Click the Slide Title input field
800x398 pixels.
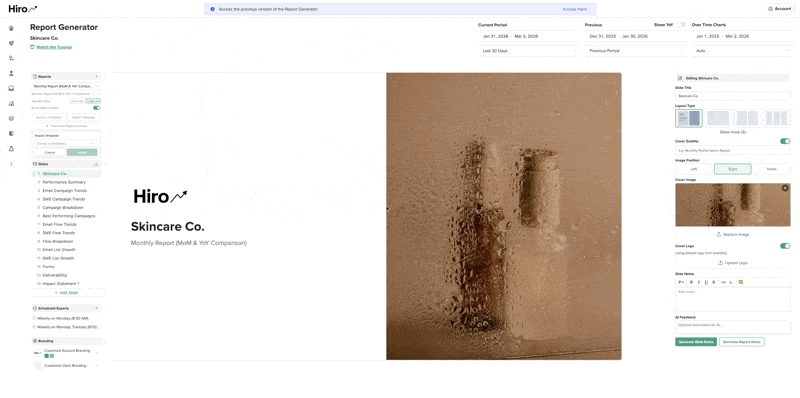point(733,95)
